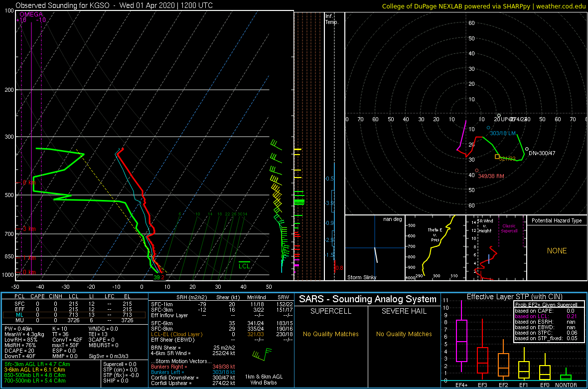588x389 pixels.
Task: Click the Potential Hazard Type header
Action: [557, 221]
